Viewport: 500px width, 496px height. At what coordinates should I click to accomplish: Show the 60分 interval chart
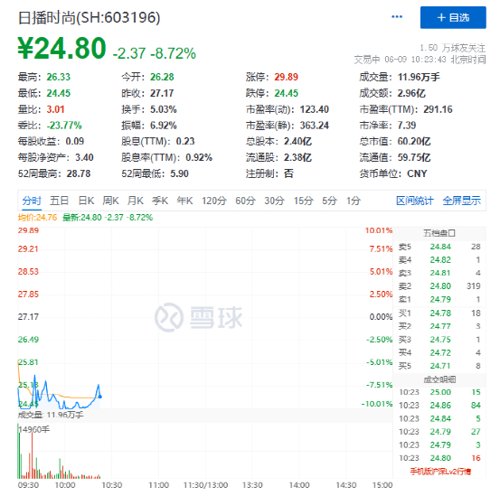(x=245, y=201)
